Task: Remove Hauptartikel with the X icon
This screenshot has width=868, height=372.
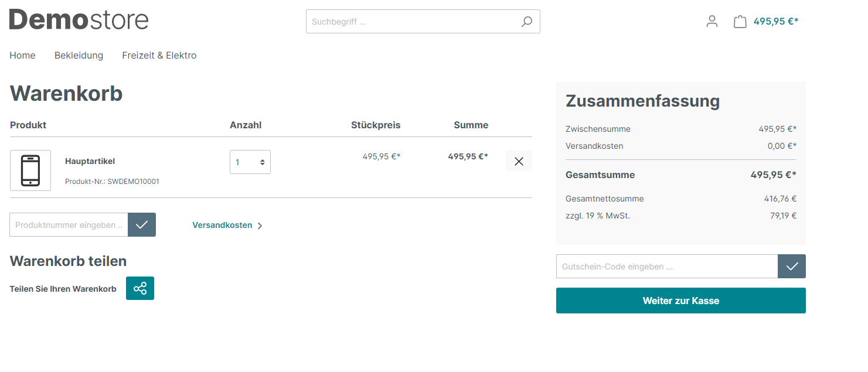Action: click(x=519, y=161)
